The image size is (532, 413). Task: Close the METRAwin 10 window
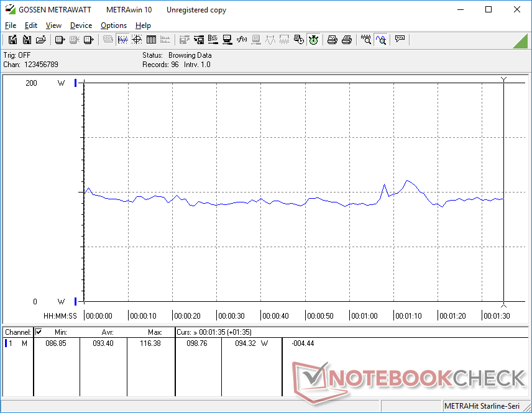point(516,9)
